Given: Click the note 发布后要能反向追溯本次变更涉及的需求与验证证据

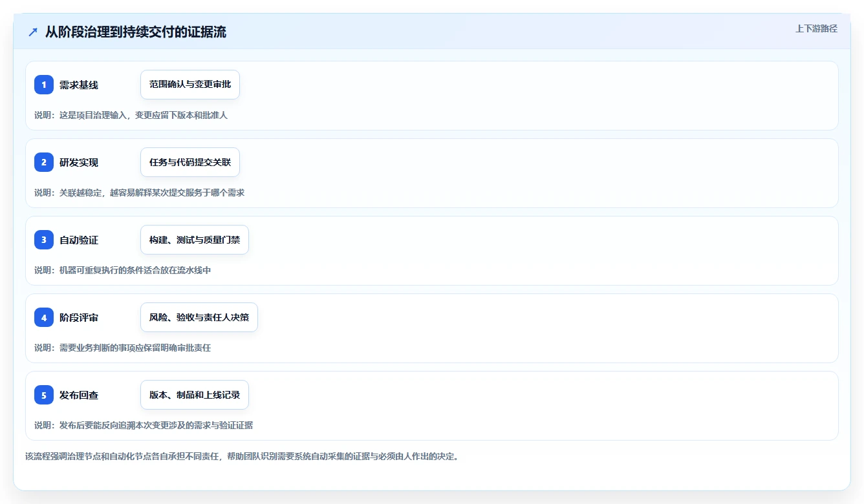Looking at the screenshot, I should pos(156,425).
